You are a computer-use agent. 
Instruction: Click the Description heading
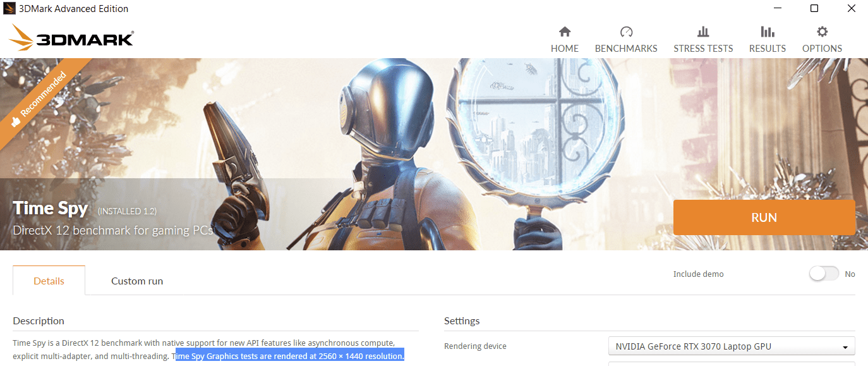(x=39, y=321)
